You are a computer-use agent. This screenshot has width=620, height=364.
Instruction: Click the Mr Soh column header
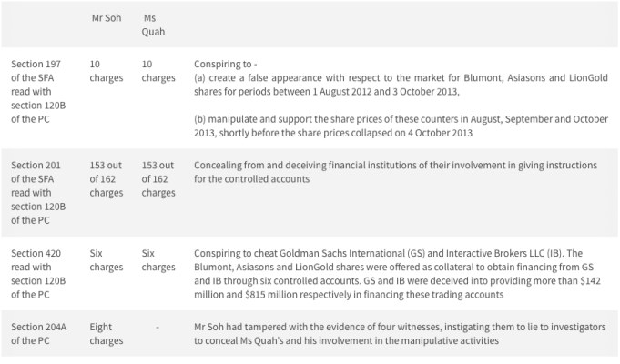pos(107,18)
